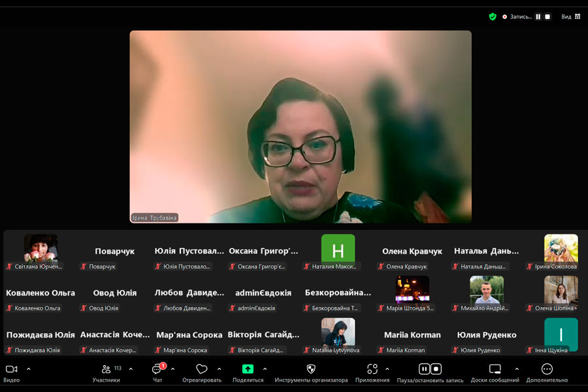Stop recording using top bar stop button

(x=547, y=16)
